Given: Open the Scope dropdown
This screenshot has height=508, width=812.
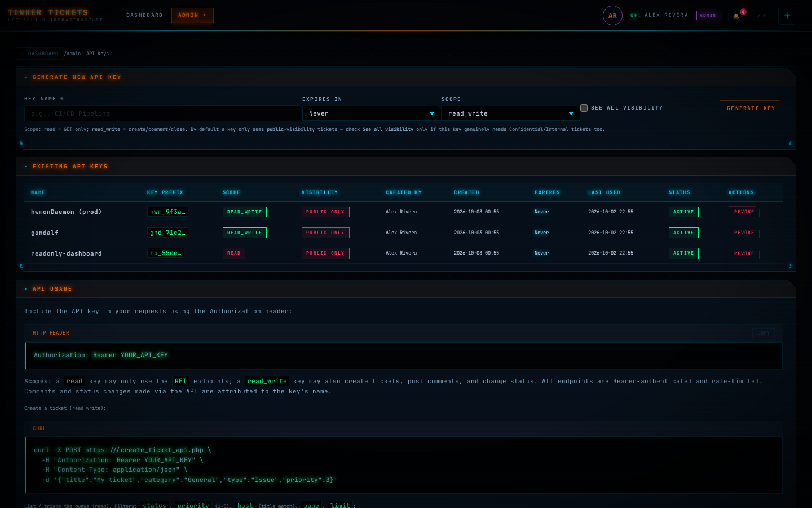Looking at the screenshot, I should tap(511, 113).
